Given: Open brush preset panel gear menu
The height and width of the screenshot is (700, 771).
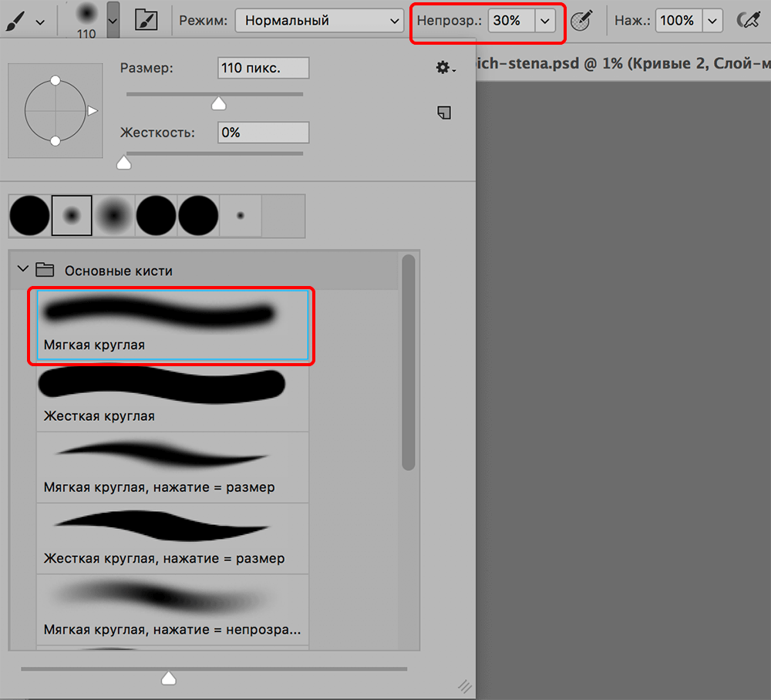Looking at the screenshot, I should tap(444, 69).
